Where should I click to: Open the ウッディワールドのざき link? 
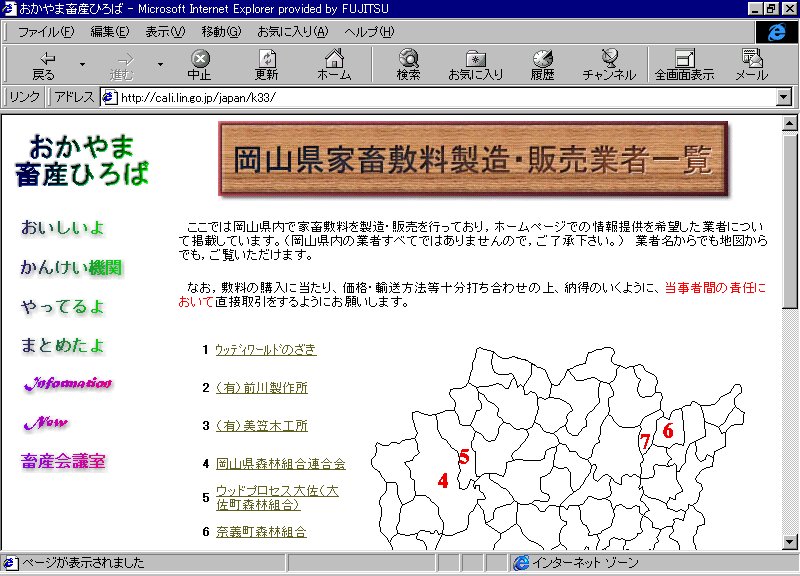click(265, 350)
